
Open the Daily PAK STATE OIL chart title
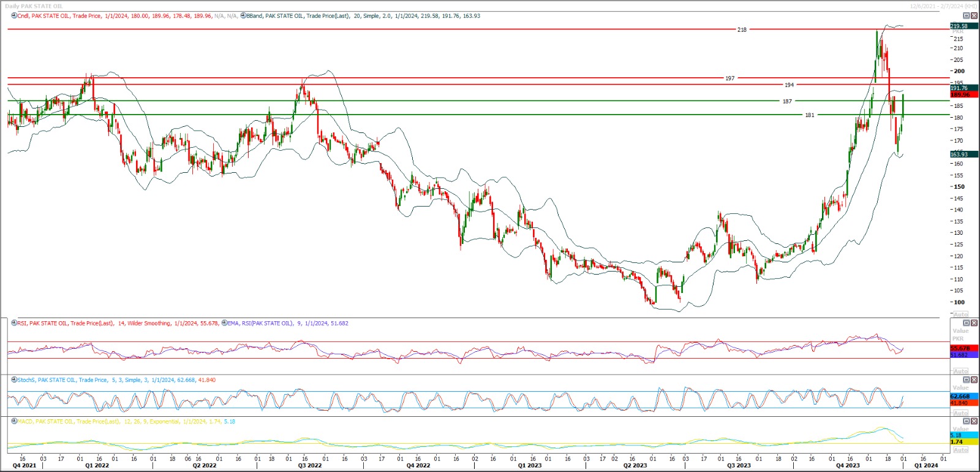click(34, 6)
